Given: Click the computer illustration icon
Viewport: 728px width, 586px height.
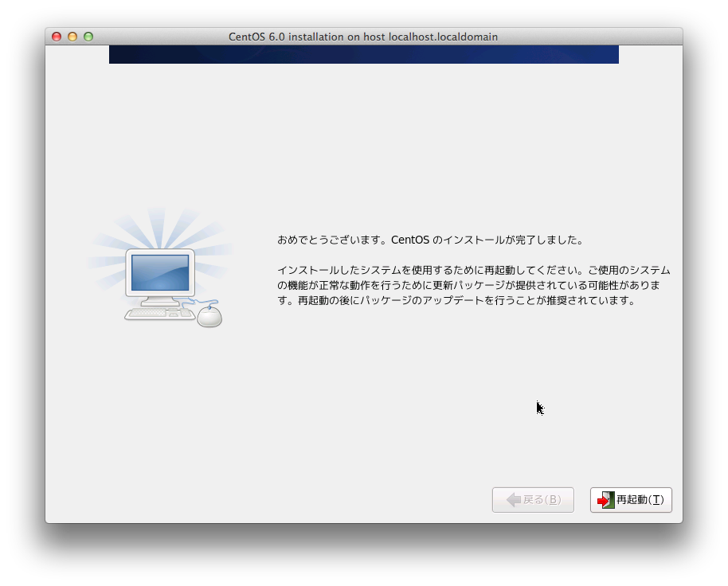Looking at the screenshot, I should (x=160, y=268).
